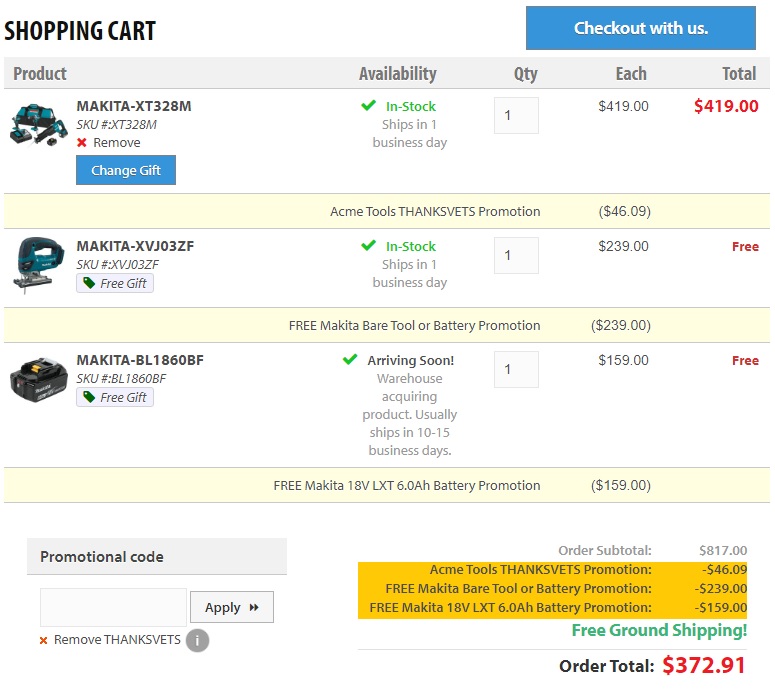Open the MAKITA-XT328M combo kit thumbnail
This screenshot has height=693, width=775.
tap(38, 125)
